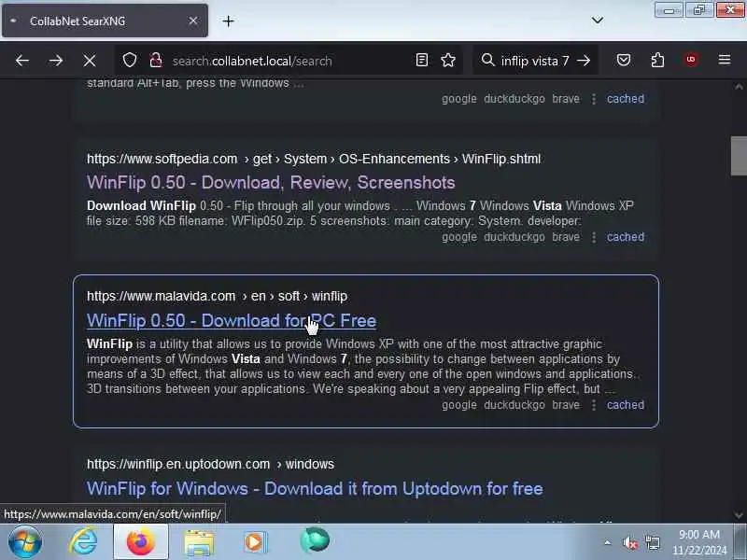
Task: Submit search with the arrow button
Action: [584, 61]
